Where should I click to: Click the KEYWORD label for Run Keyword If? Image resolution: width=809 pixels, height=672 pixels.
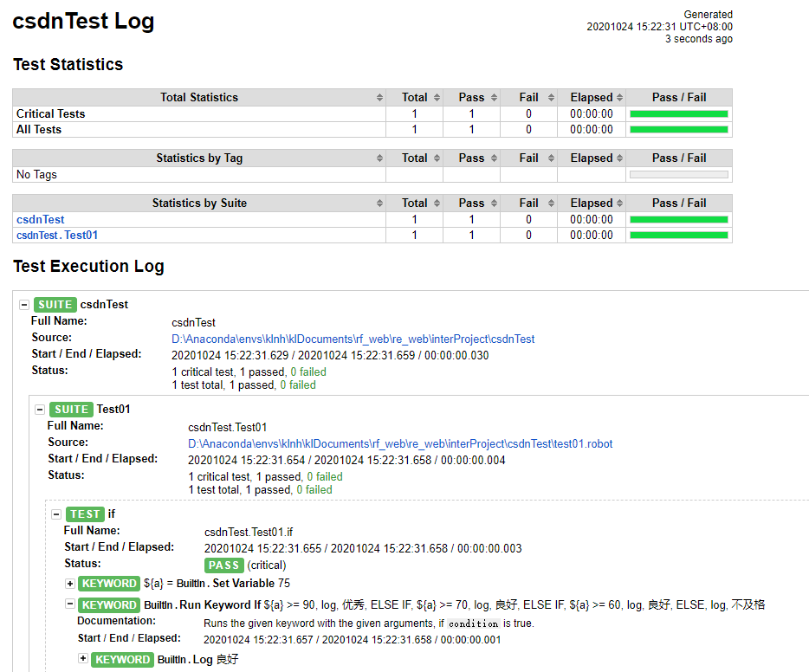pos(109,605)
